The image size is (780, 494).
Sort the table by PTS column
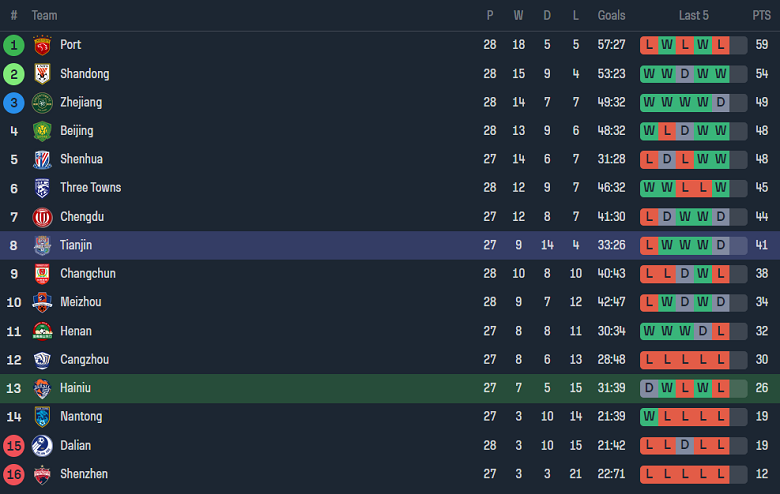coord(761,15)
